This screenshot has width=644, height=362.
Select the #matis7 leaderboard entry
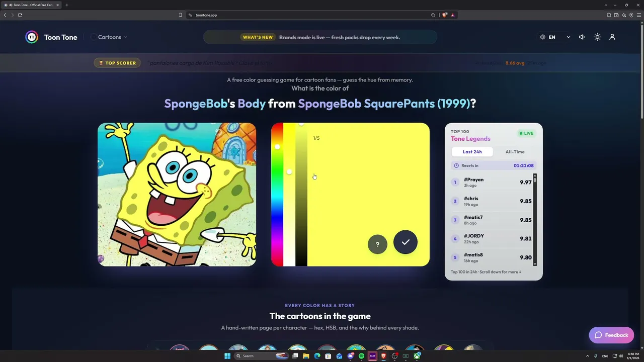[x=492, y=220]
